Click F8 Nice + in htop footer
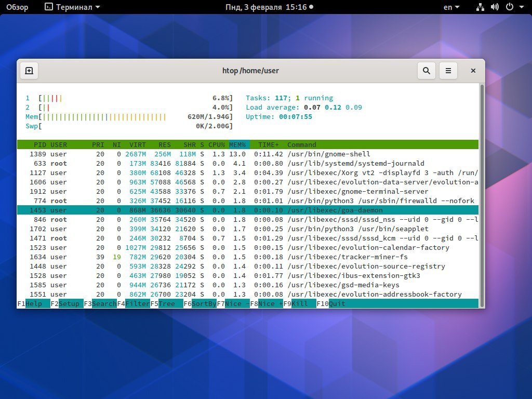The height and width of the screenshot is (399, 532). point(267,303)
